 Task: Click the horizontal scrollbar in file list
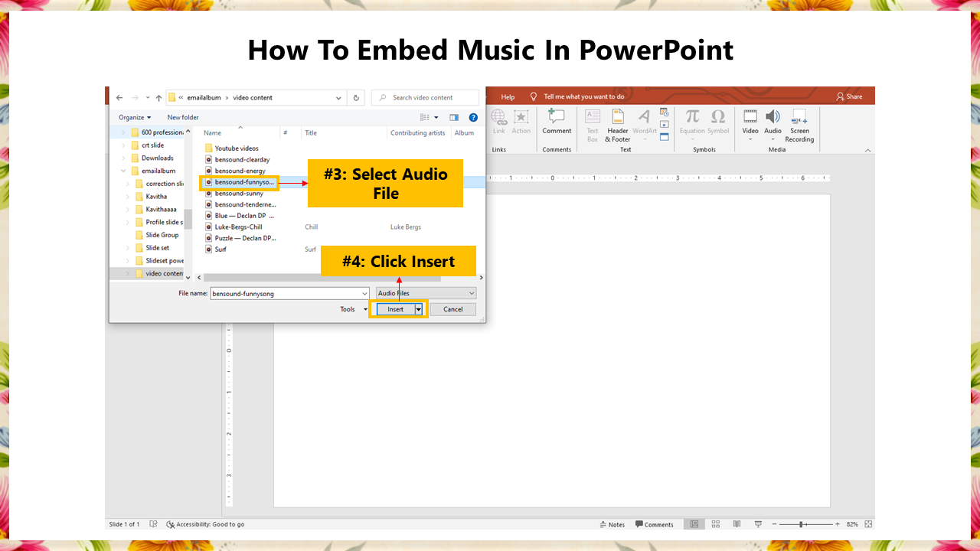[323, 277]
